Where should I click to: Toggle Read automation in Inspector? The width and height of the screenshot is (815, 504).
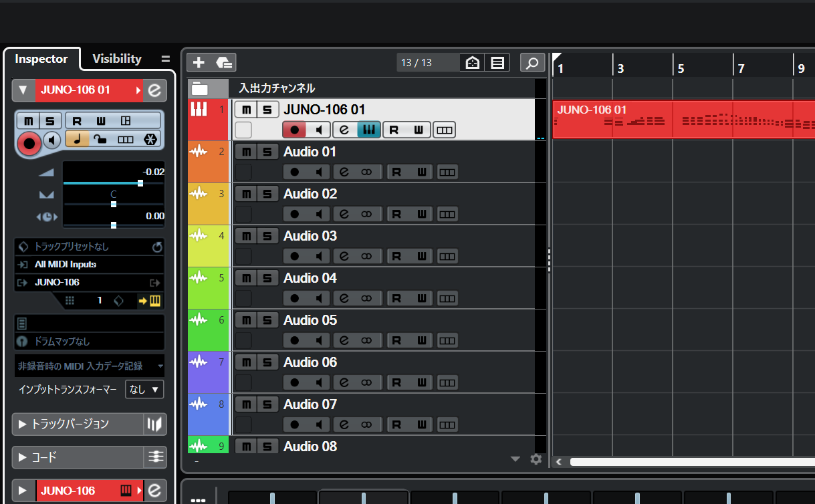(77, 121)
